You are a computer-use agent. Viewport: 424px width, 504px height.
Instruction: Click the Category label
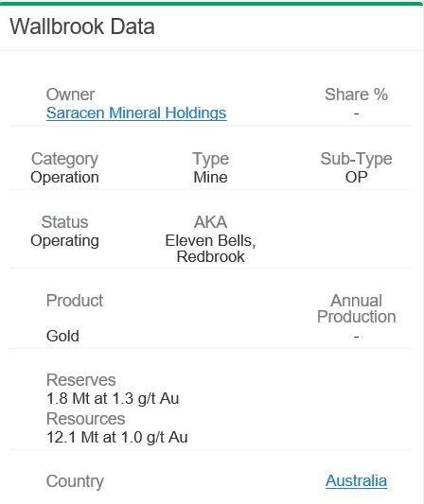coord(64,159)
